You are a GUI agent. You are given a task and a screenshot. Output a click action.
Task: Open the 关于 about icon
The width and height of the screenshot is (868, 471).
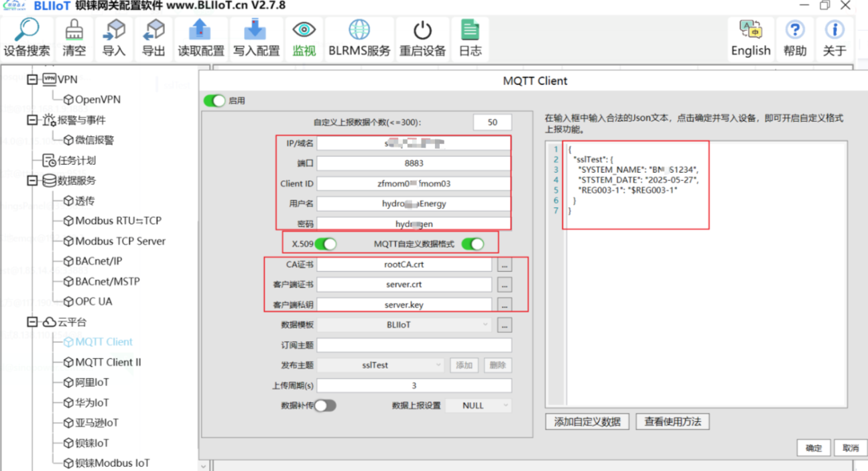coord(834,38)
